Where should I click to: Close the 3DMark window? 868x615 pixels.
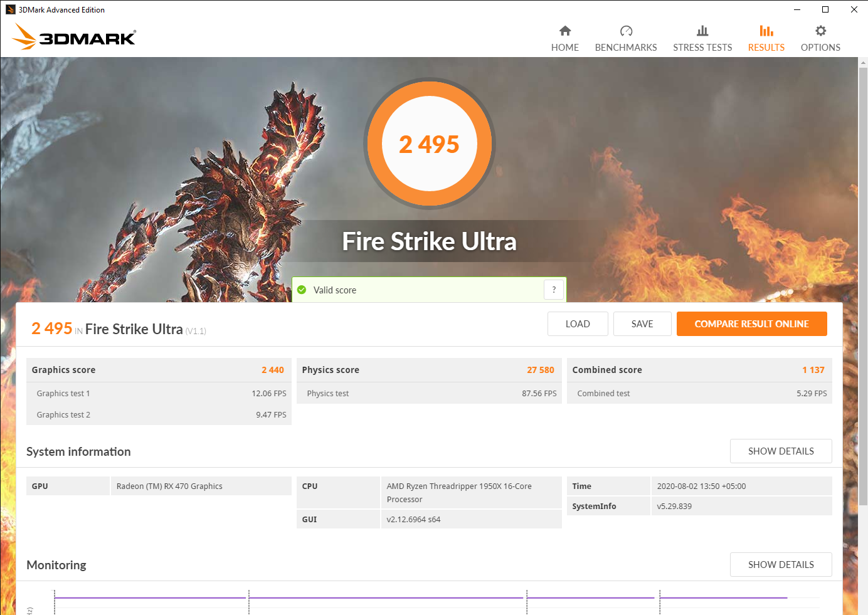[x=854, y=9]
